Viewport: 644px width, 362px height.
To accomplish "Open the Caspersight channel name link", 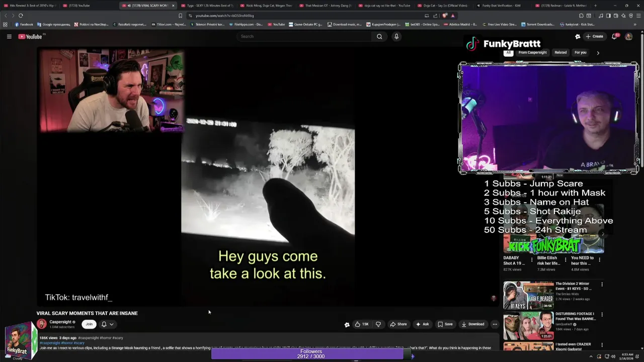I will 60,322.
